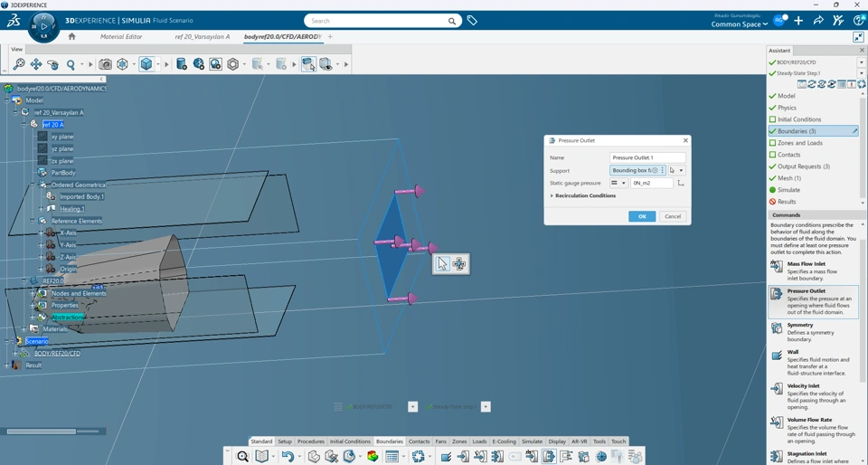Open the home icon tab

71,36
